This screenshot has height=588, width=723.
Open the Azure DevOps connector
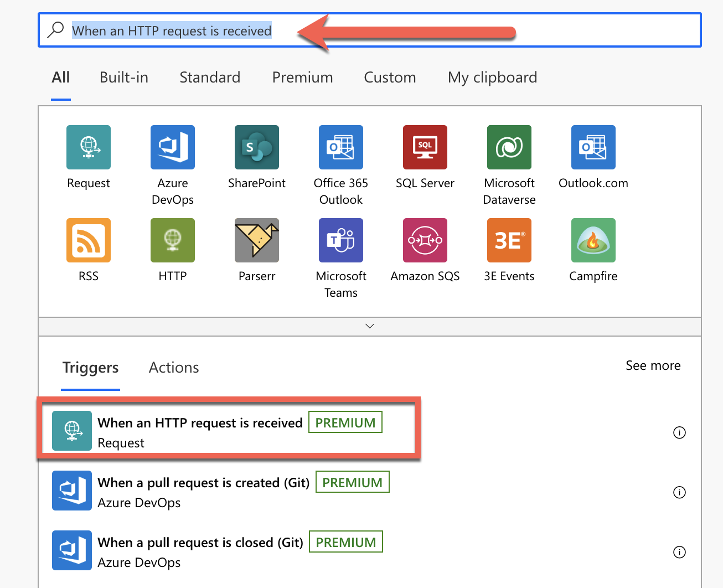[x=173, y=147]
